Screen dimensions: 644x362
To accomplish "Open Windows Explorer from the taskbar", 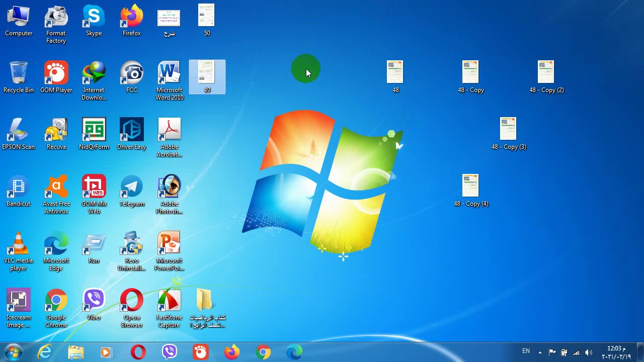I will (x=76, y=352).
